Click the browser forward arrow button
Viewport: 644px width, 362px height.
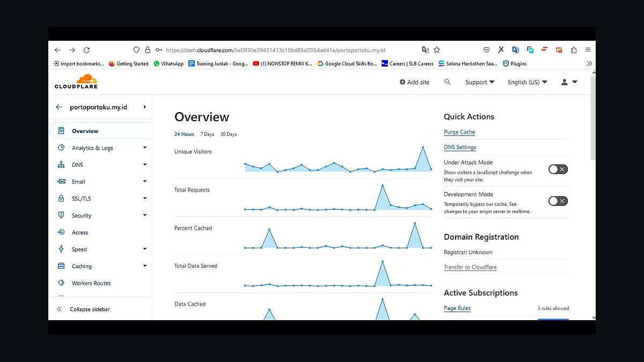72,50
